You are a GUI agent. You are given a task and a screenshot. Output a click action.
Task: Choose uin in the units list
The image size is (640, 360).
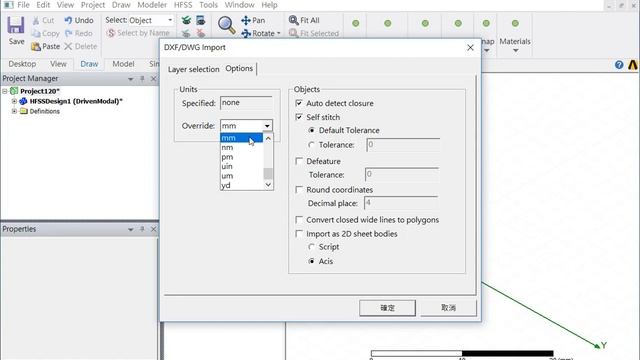[242, 167]
